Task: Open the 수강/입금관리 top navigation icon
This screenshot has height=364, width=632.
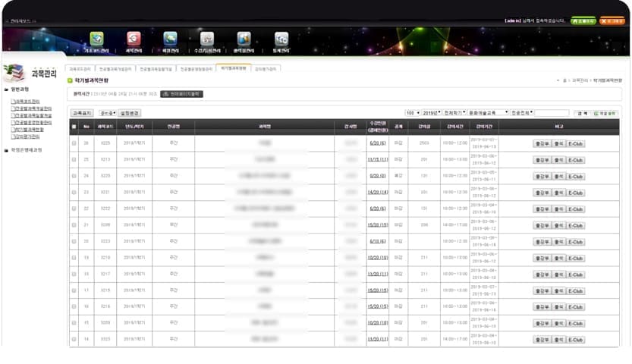Action: (207, 39)
